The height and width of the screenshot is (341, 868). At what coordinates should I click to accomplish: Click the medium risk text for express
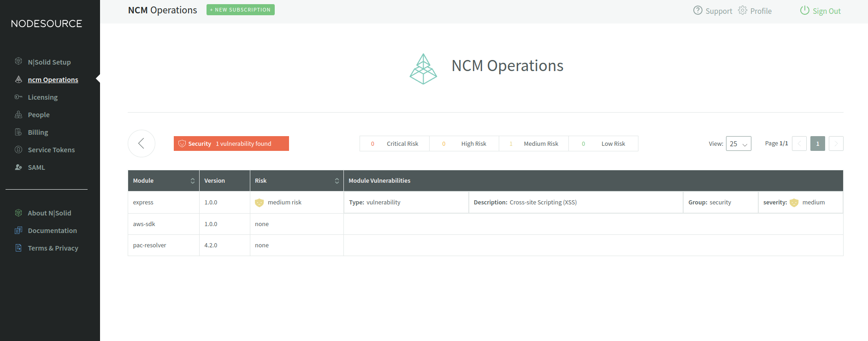pos(284,203)
